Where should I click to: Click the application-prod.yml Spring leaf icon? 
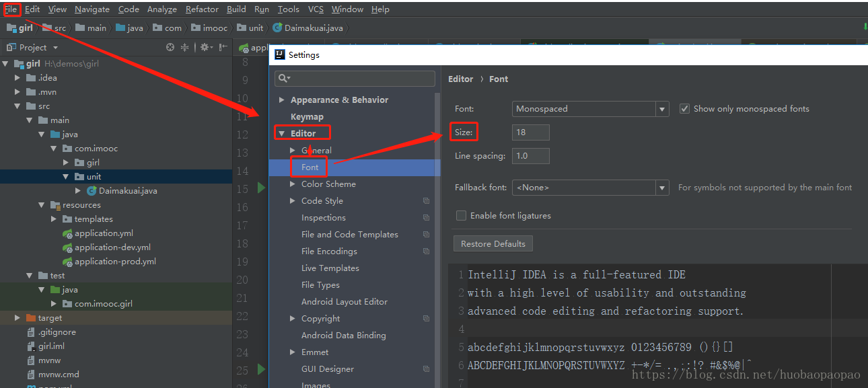(x=67, y=262)
